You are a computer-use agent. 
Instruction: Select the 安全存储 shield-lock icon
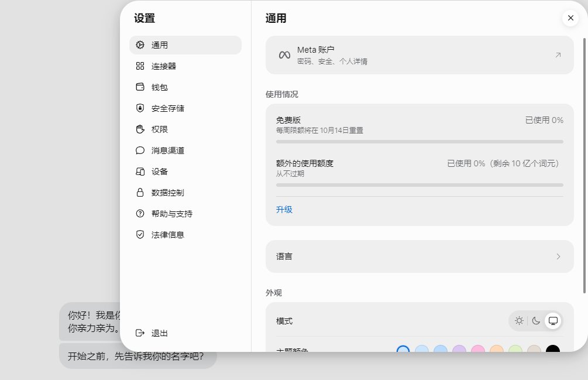click(x=140, y=108)
